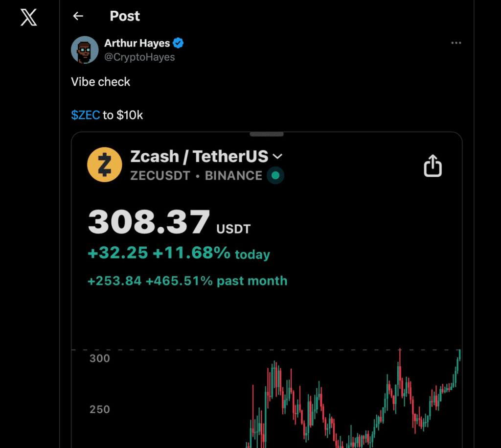Open Arthur Hayes profile avatar
The image size is (501, 448).
(x=85, y=50)
